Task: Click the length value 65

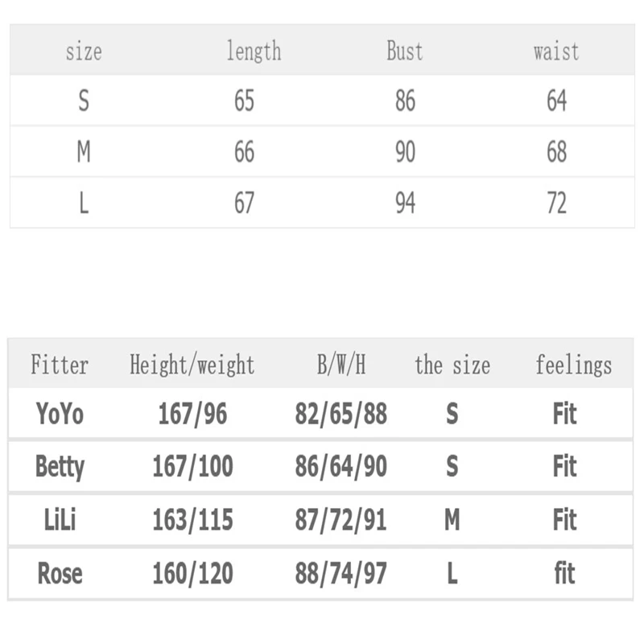Action: coord(245,101)
